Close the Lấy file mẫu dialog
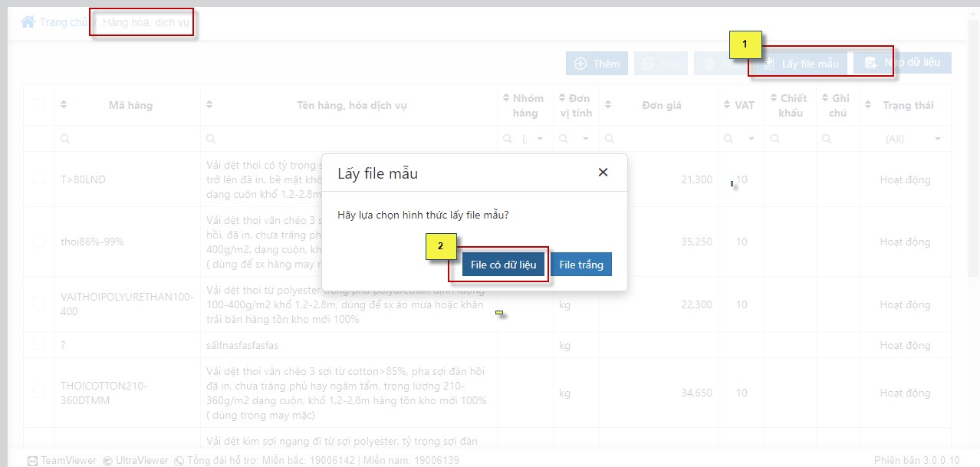 [x=603, y=173]
